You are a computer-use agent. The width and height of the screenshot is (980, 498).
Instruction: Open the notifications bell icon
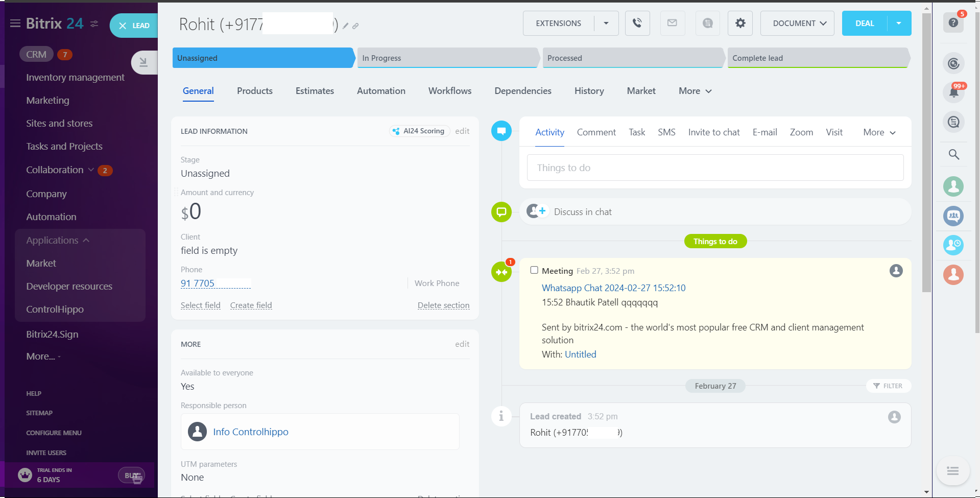(953, 92)
